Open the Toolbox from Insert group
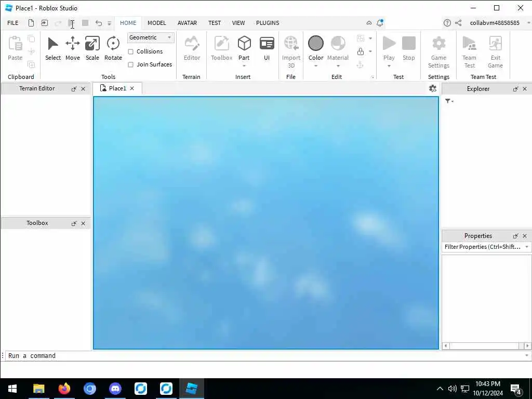 pyautogui.click(x=221, y=48)
